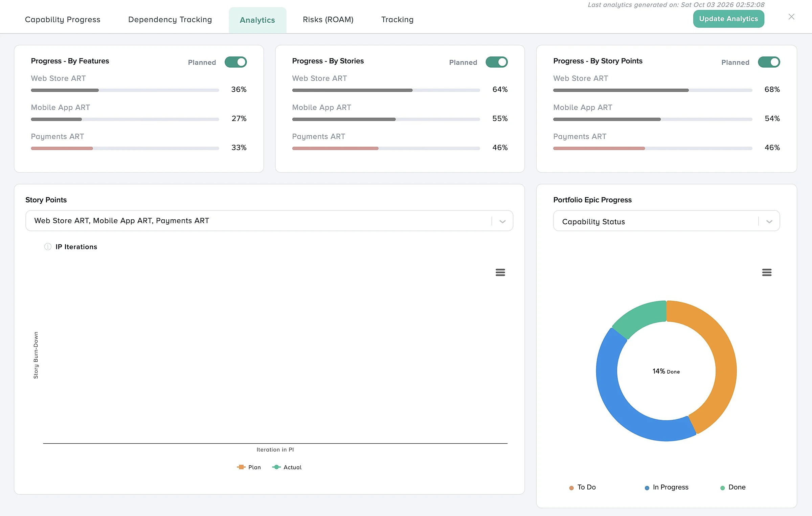The image size is (812, 516).
Task: Click the To Do legend dot
Action: point(571,488)
